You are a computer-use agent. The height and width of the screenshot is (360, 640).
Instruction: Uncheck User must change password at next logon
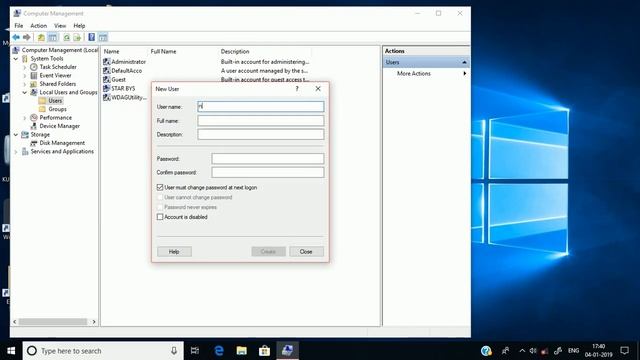click(160, 187)
